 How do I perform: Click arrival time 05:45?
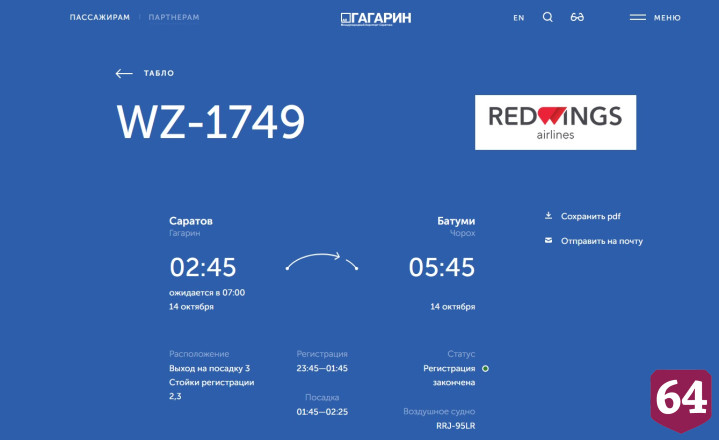point(442,267)
